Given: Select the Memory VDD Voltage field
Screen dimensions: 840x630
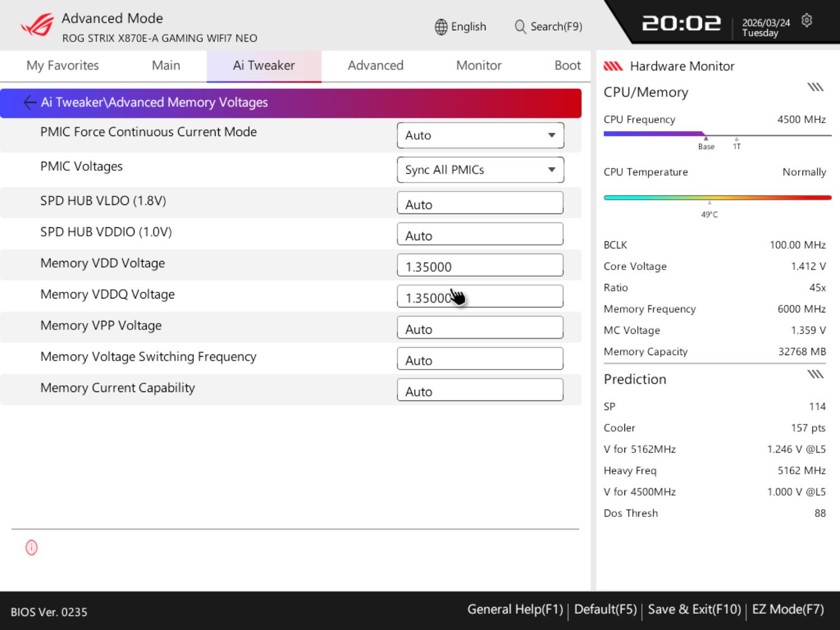Looking at the screenshot, I should [480, 265].
